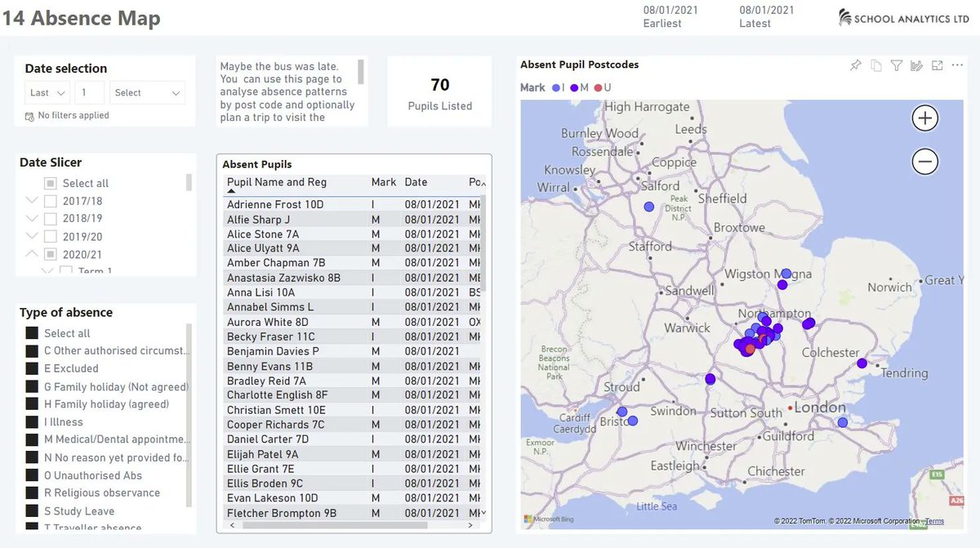Click the Latest date 08/01/2021 card
The width and height of the screenshot is (980, 548).
coord(767,17)
